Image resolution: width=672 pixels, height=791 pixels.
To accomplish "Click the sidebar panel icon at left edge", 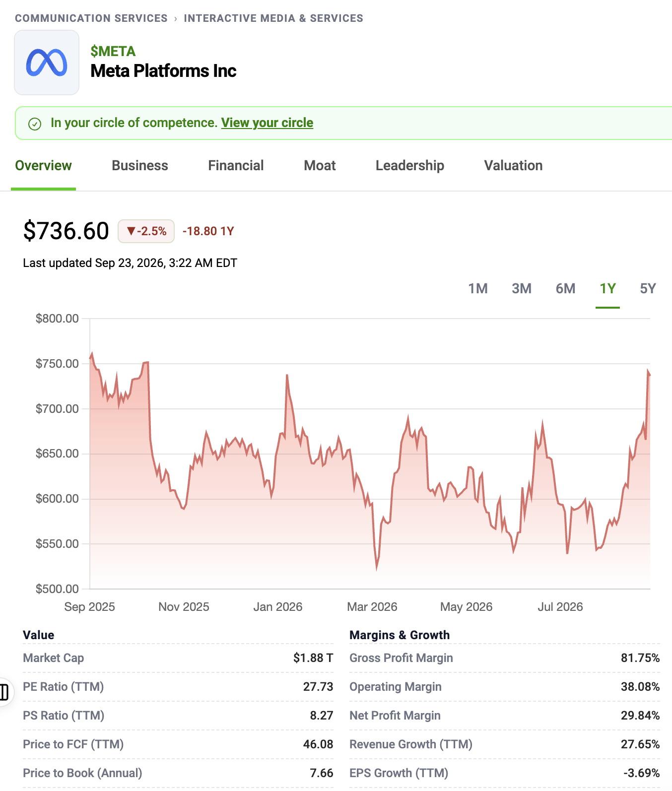I will (x=4, y=692).
